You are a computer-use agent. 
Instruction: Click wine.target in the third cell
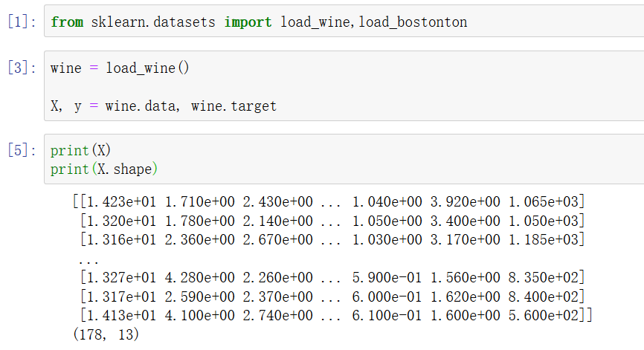(234, 106)
